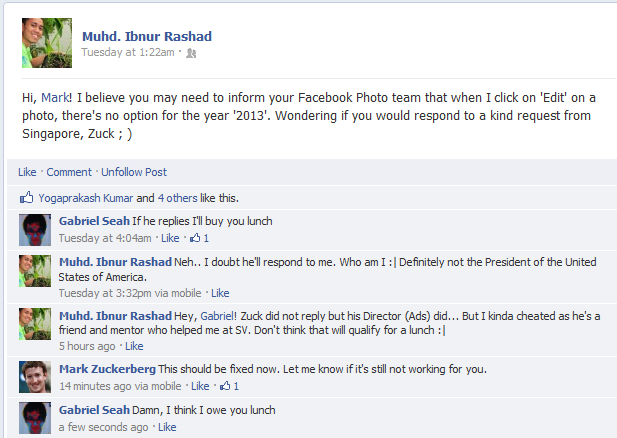
Task: Click the 'Mark' mention in the post text
Action: pyautogui.click(x=56, y=97)
